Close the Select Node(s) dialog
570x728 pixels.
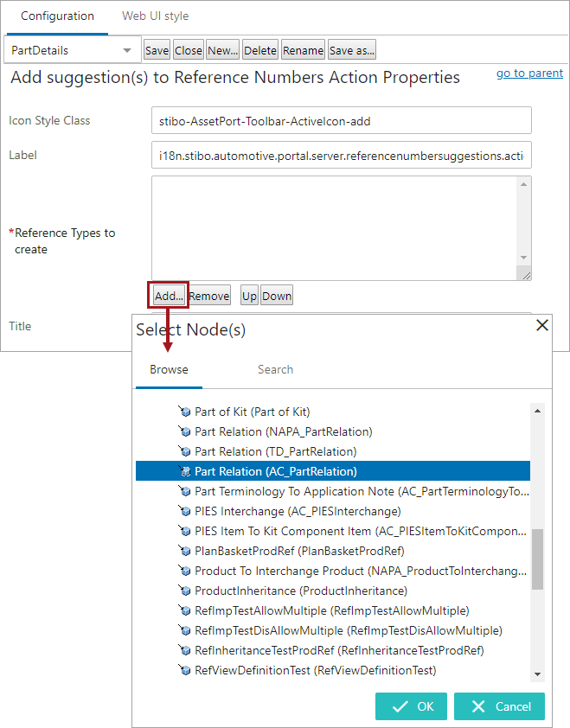point(542,325)
